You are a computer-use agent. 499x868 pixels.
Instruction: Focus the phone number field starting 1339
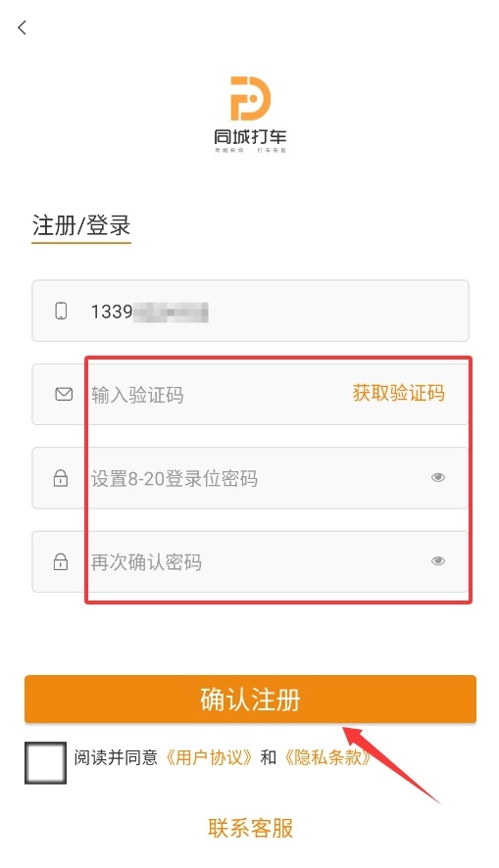(250, 311)
